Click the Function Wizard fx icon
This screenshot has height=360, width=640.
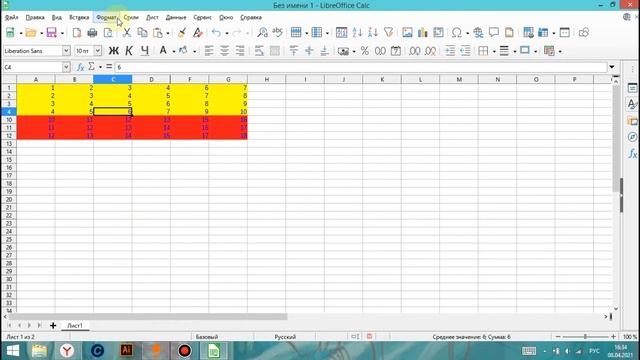click(x=80, y=67)
